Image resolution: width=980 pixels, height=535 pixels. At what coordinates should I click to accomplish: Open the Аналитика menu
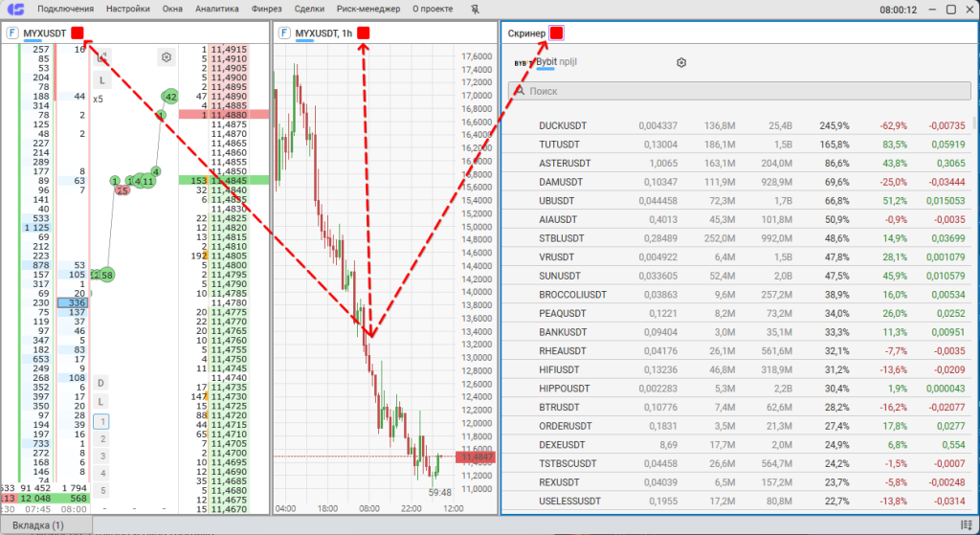click(x=217, y=9)
